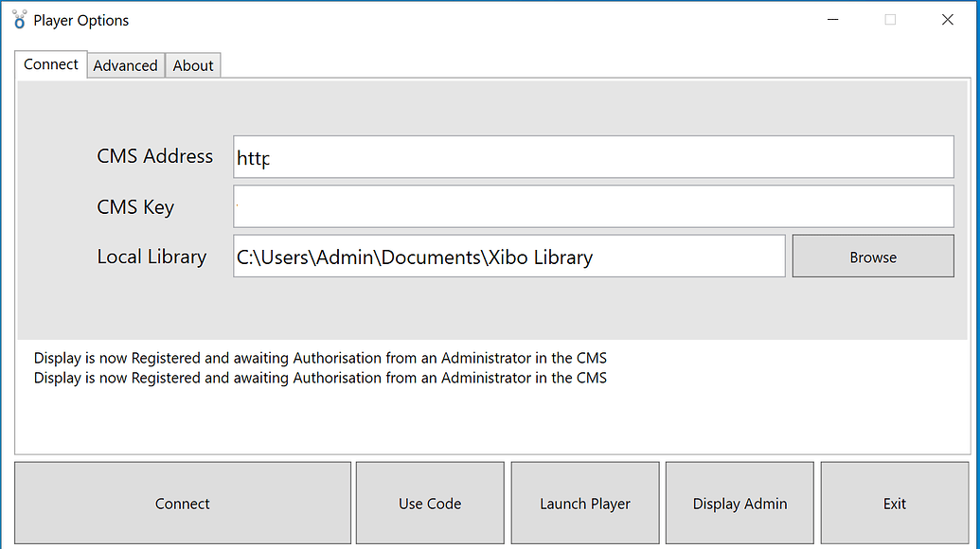Click the Xibo icon in title bar
Viewport: 980px width, 549px height.
tap(19, 19)
